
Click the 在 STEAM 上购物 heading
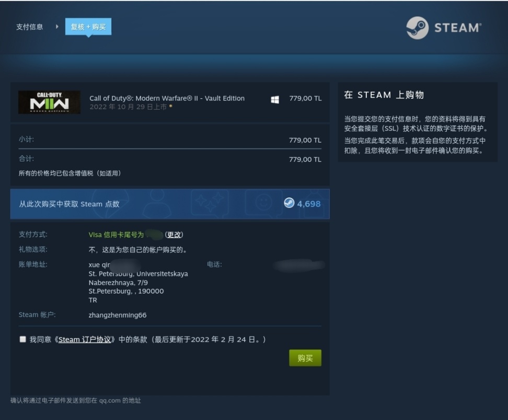[384, 95]
